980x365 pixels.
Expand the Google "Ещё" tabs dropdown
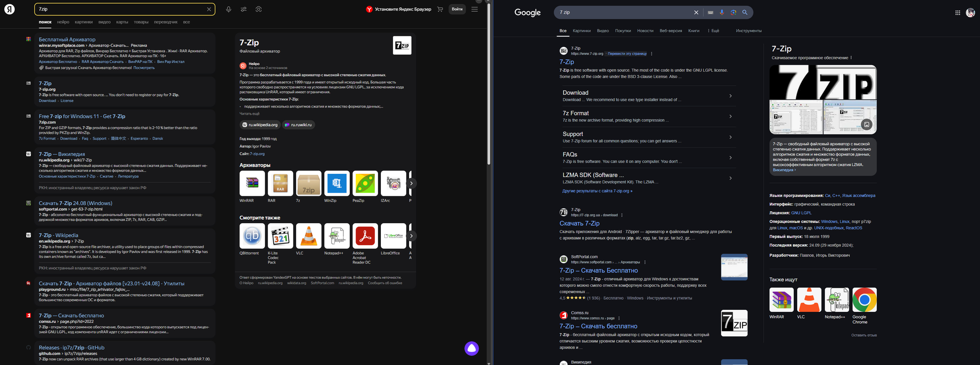[713, 31]
